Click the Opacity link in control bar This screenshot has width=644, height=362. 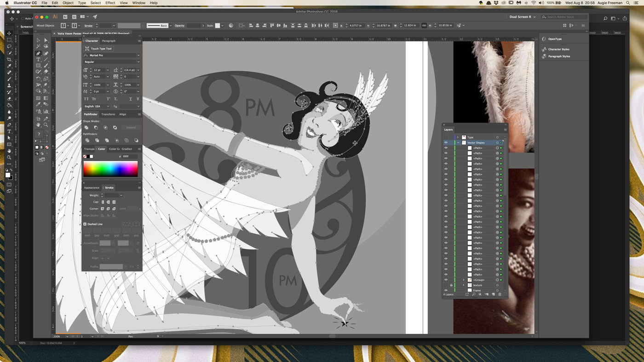click(181, 26)
